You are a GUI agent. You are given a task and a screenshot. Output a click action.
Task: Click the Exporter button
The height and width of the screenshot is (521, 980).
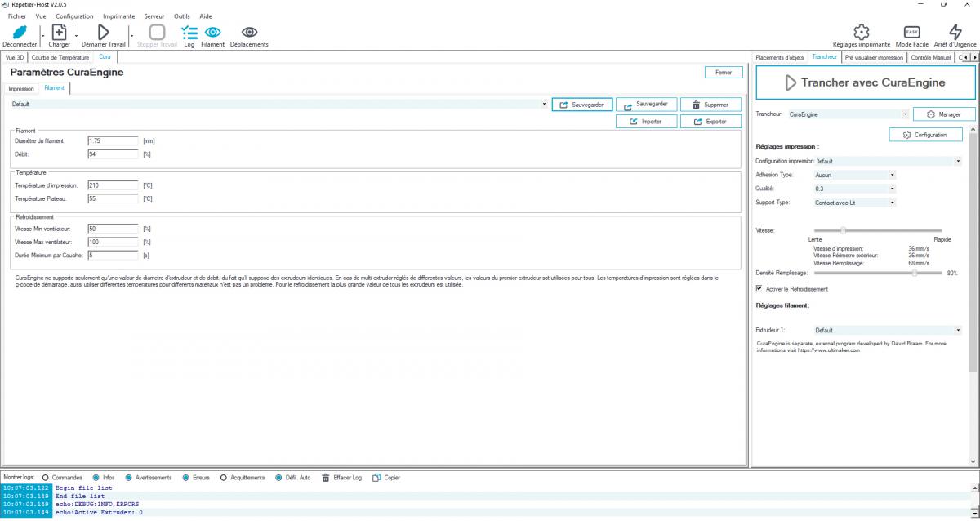[x=710, y=121]
